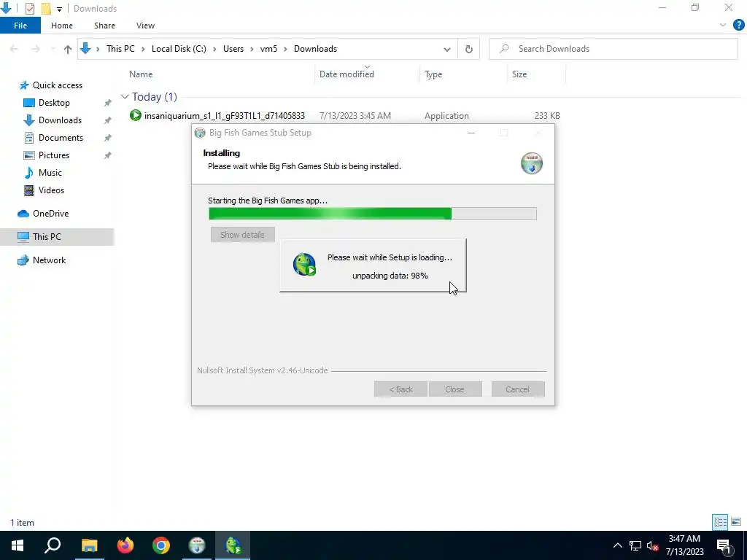Click the Back button in the setup dialog

[400, 389]
